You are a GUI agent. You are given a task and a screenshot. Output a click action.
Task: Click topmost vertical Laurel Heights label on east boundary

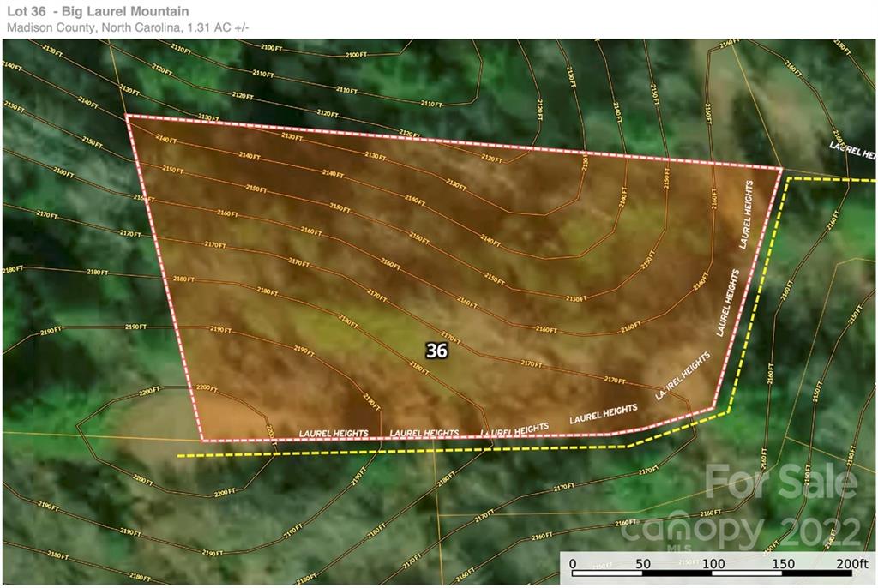pyautogui.click(x=747, y=214)
